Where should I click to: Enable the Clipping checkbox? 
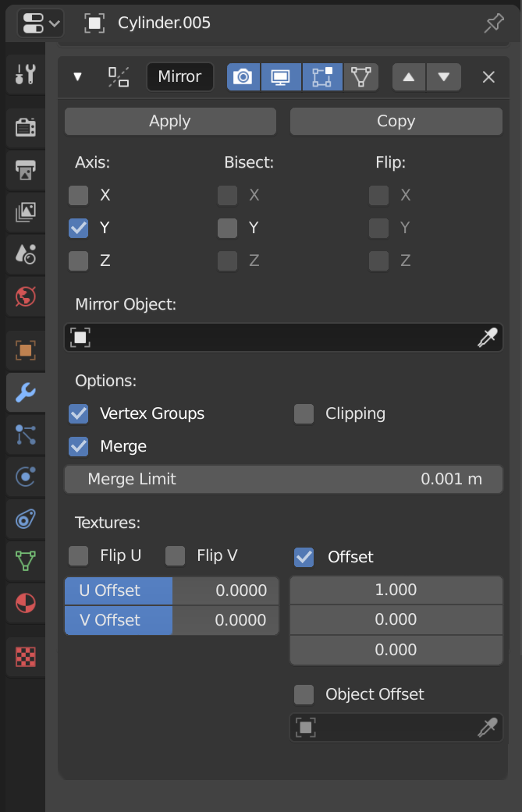click(304, 413)
